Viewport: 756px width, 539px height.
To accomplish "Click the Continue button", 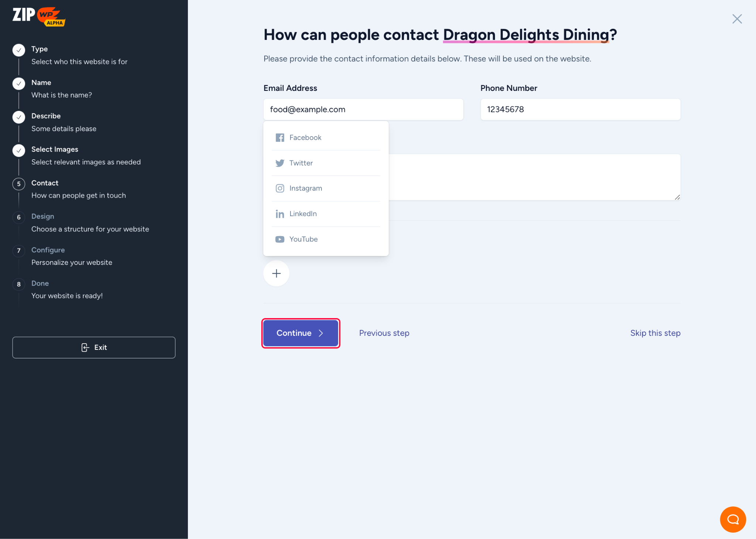I will coord(300,333).
